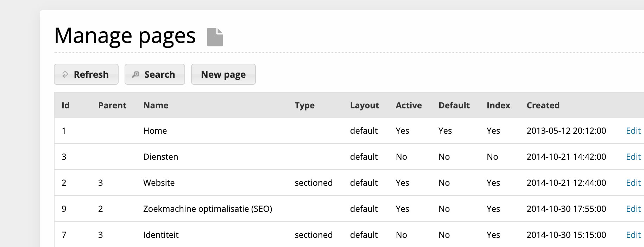644x247 pixels.
Task: Sort by the Type column header
Action: (305, 106)
